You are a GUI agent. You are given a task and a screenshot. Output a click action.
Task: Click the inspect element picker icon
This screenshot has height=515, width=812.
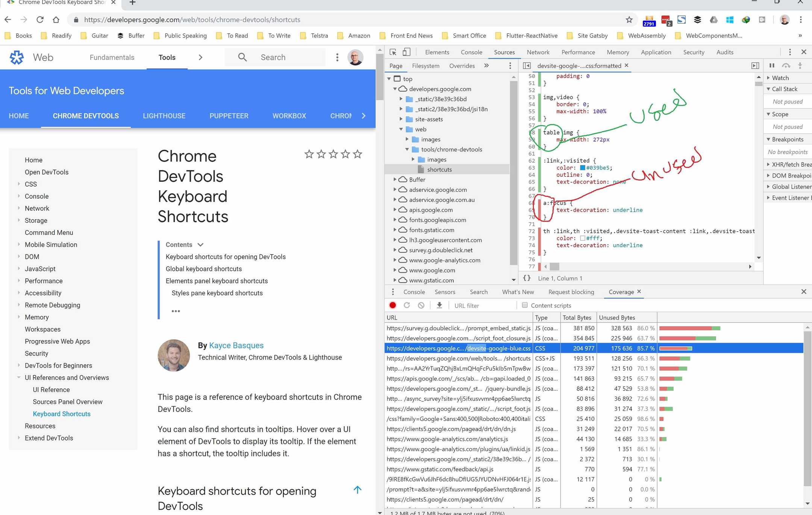(x=393, y=52)
